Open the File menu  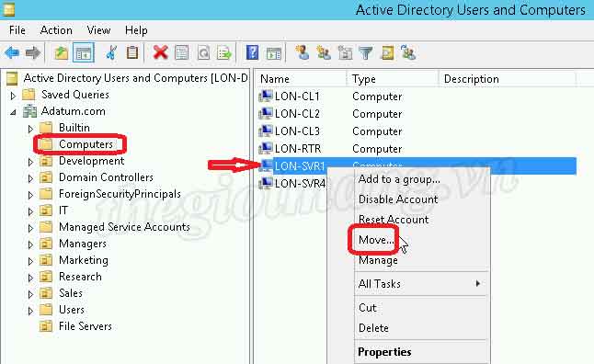tap(17, 30)
